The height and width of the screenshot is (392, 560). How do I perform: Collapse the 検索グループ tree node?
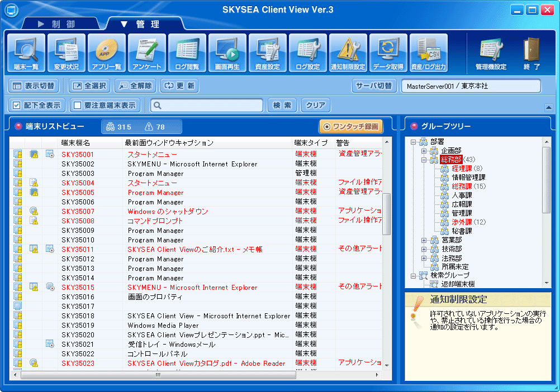point(413,276)
